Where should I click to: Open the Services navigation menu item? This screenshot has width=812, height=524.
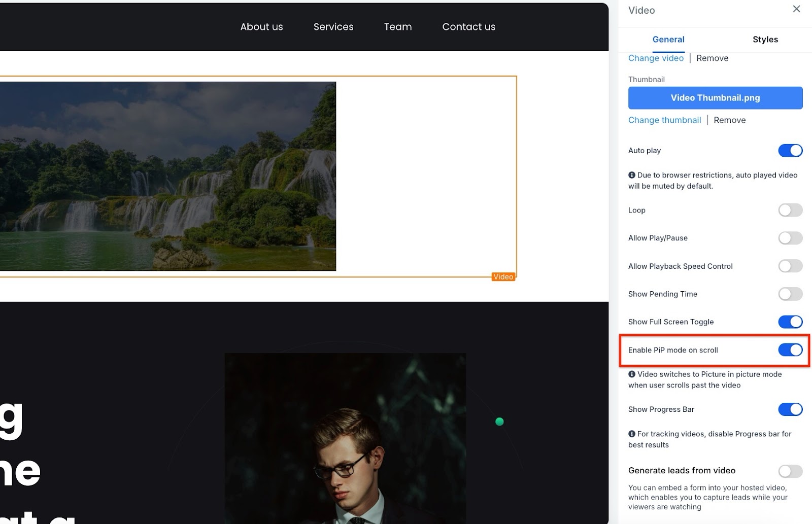click(x=333, y=27)
